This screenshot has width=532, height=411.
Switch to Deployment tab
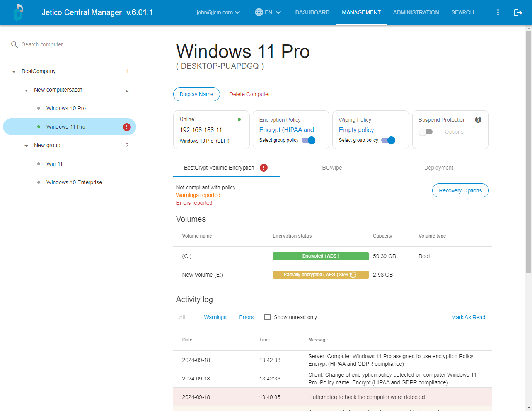click(x=438, y=168)
